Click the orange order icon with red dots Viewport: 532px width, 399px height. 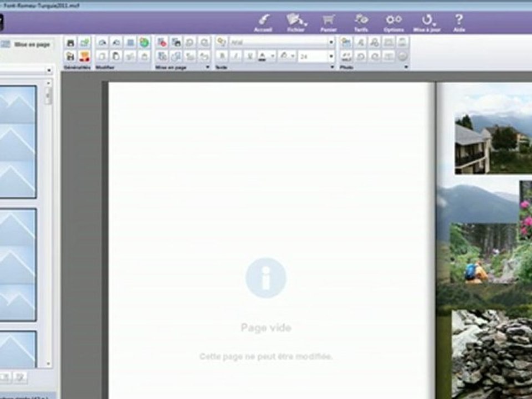(x=84, y=57)
